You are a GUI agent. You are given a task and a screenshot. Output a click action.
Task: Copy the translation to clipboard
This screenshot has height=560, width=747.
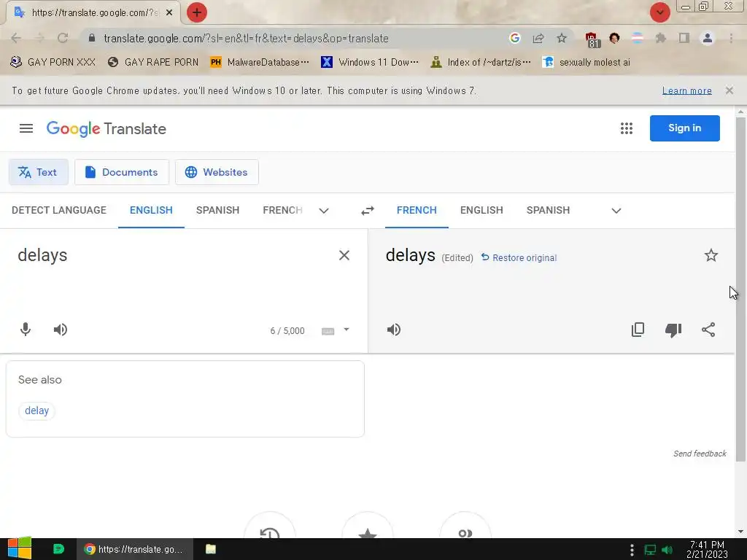[x=638, y=330]
